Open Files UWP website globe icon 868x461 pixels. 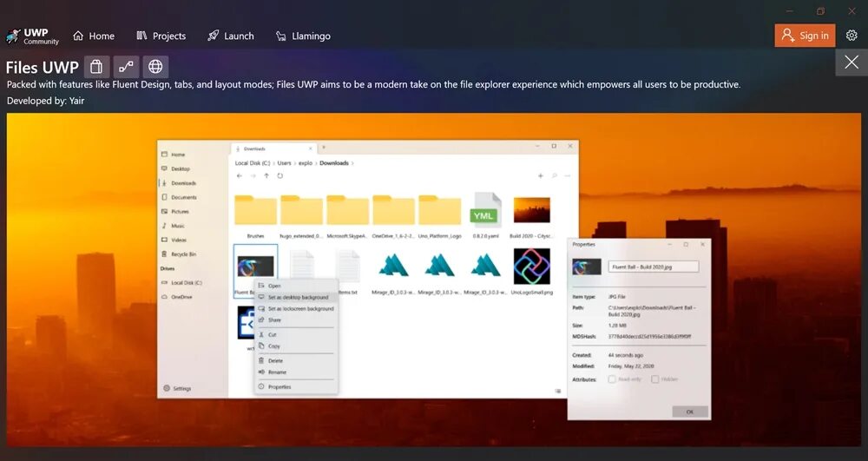coord(155,67)
